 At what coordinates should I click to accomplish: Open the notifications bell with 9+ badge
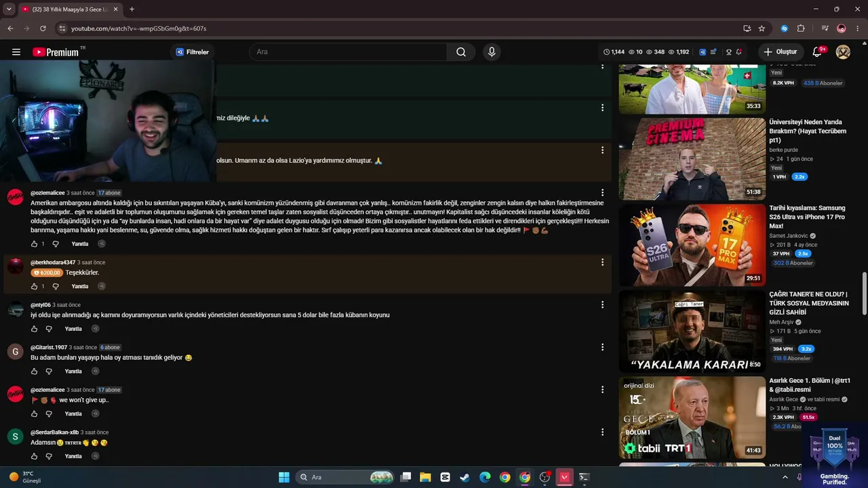(817, 52)
